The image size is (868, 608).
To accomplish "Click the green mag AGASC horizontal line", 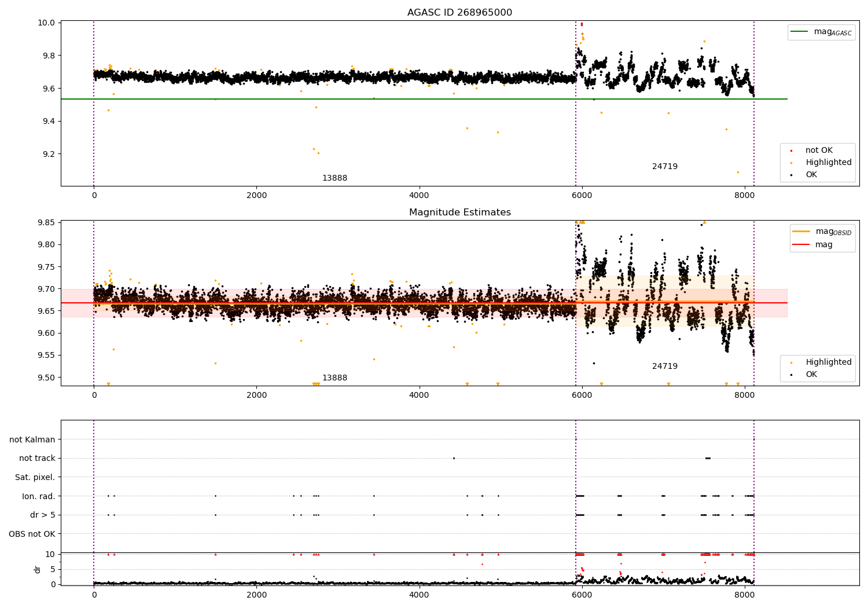I will (x=424, y=99).
